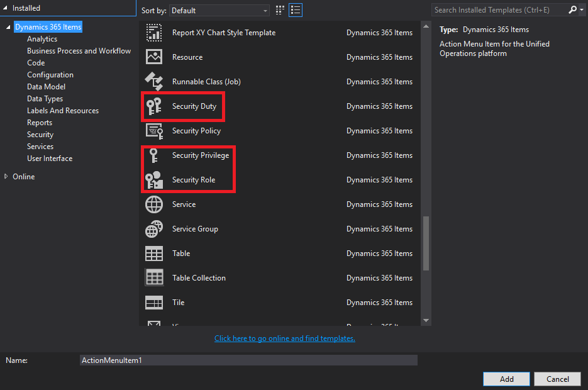Select the Service template name
588x390 pixels.
pyautogui.click(x=184, y=204)
